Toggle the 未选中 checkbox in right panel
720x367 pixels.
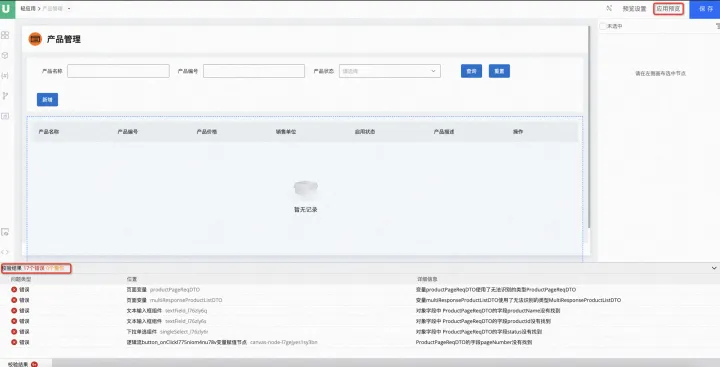603,26
